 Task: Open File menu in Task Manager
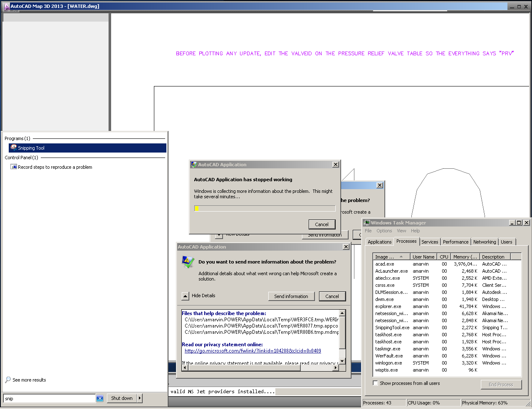coord(368,231)
